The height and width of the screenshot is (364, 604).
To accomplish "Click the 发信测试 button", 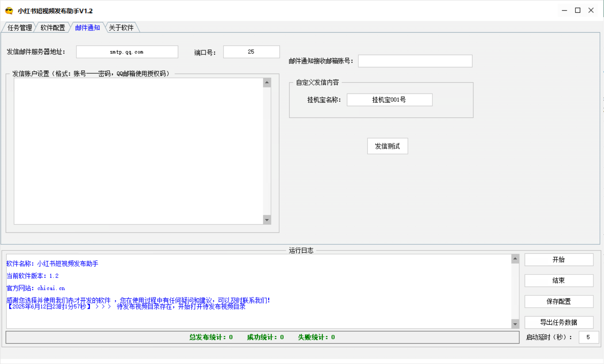I will click(387, 146).
